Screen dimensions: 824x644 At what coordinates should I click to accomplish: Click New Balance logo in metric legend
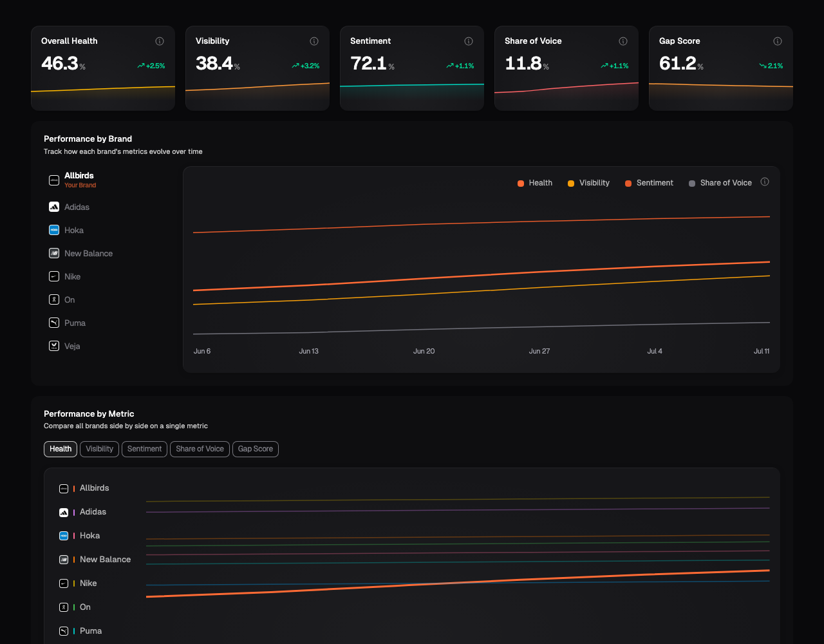tap(64, 560)
